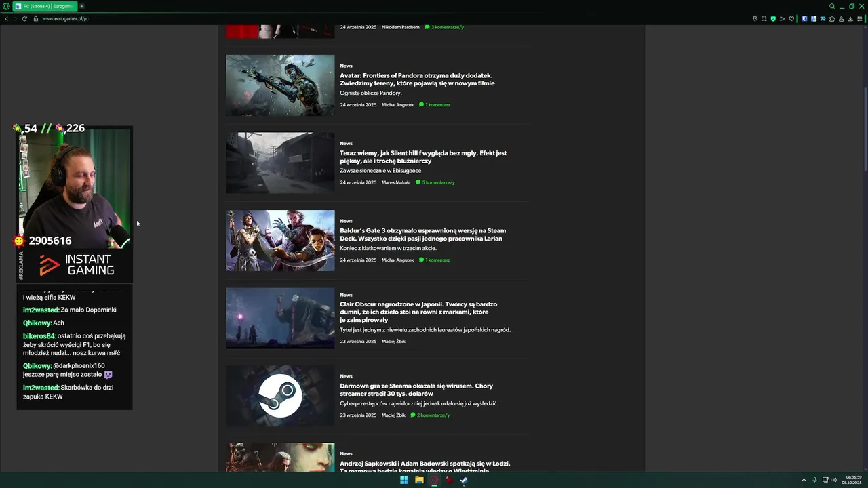Open the 3 komentarze/y link by Nikodem Parchem
The image size is (868, 488).
pos(444,27)
